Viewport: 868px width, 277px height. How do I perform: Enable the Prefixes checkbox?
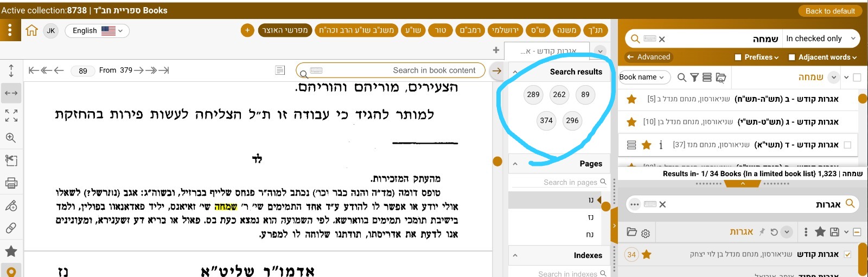[x=738, y=57]
